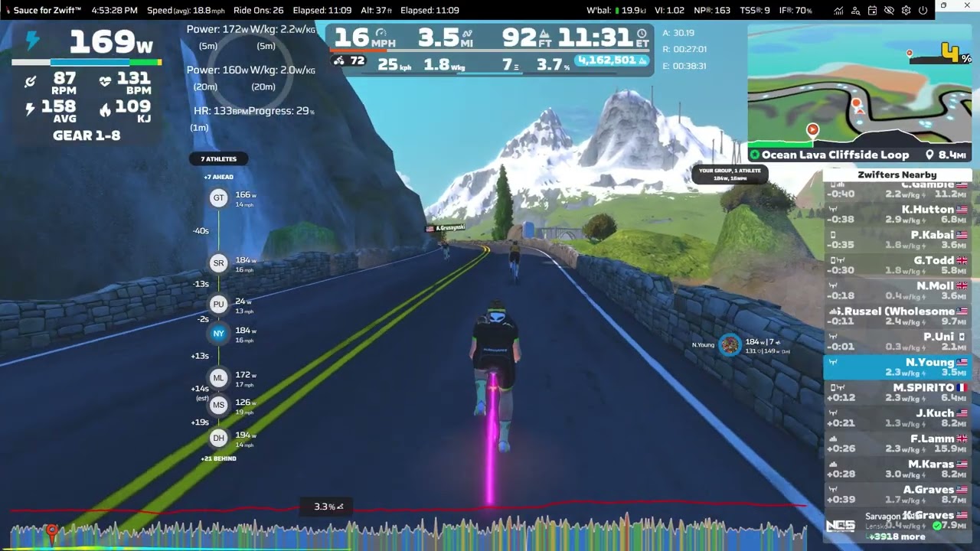This screenshot has width=980, height=551.
Task: Select J.Kuch in Zwifters Nearby list
Action: (897, 418)
